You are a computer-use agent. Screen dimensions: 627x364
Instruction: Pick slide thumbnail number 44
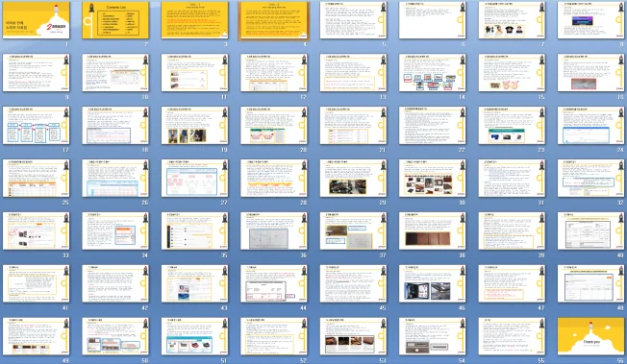274,283
